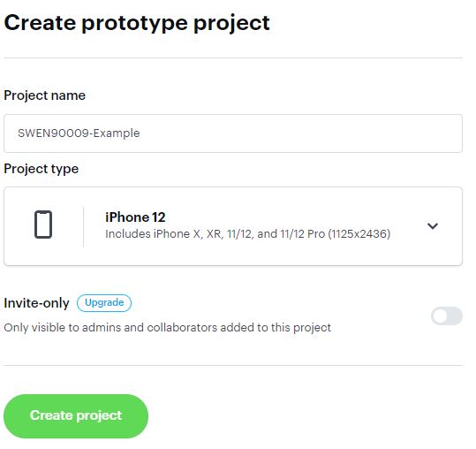
Task: Click the Invite-only label text
Action: pos(36,303)
